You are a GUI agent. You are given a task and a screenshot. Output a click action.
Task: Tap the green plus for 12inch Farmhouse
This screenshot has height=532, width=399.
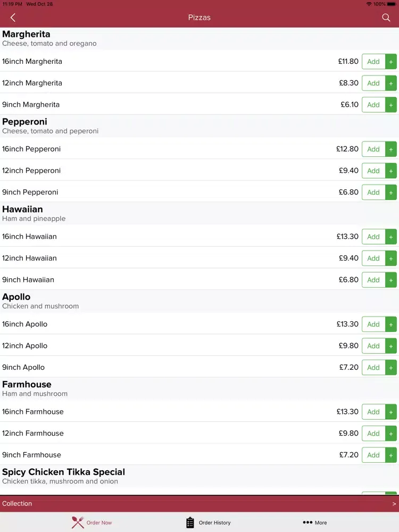tap(391, 434)
